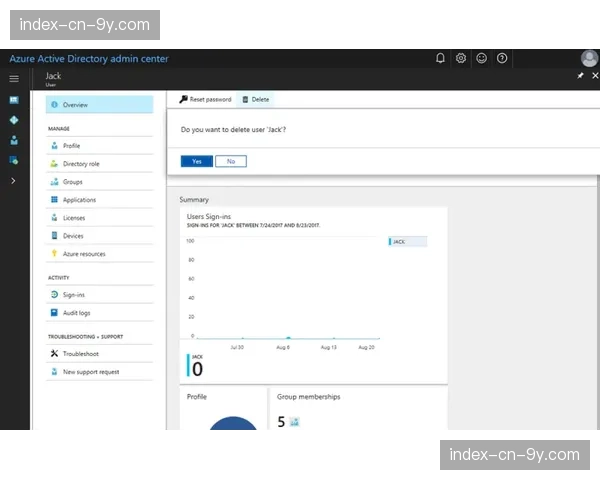Viewport: 600px width, 480px height.
Task: Open Directory role menu item
Action: (x=99, y=164)
